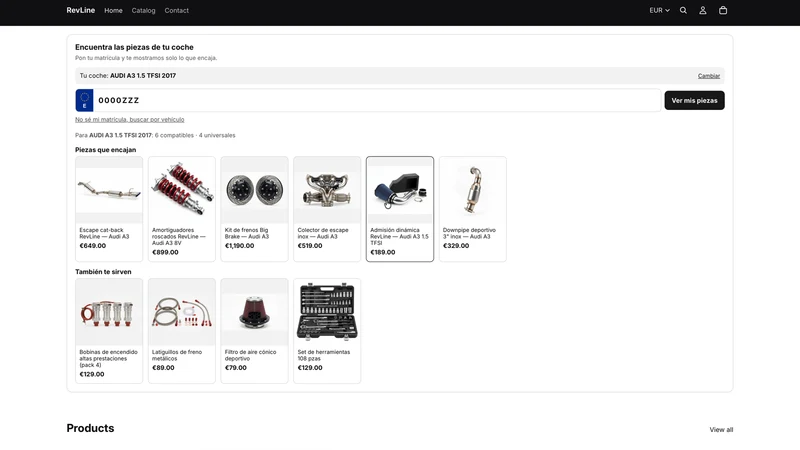Viewport: 800px width, 450px height.
Task: Open Downpipe deportivo 3" inox image
Action: point(473,190)
